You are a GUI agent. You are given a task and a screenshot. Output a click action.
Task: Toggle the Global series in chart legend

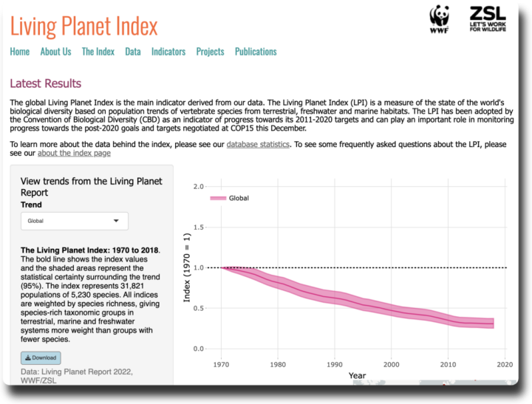239,199
